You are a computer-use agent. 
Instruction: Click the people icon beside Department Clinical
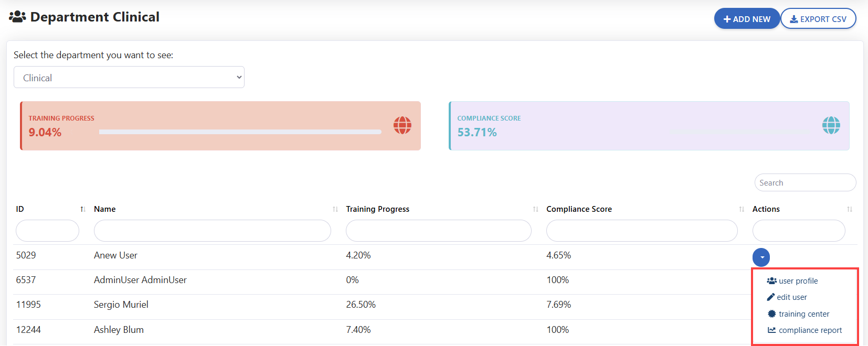coord(17,17)
